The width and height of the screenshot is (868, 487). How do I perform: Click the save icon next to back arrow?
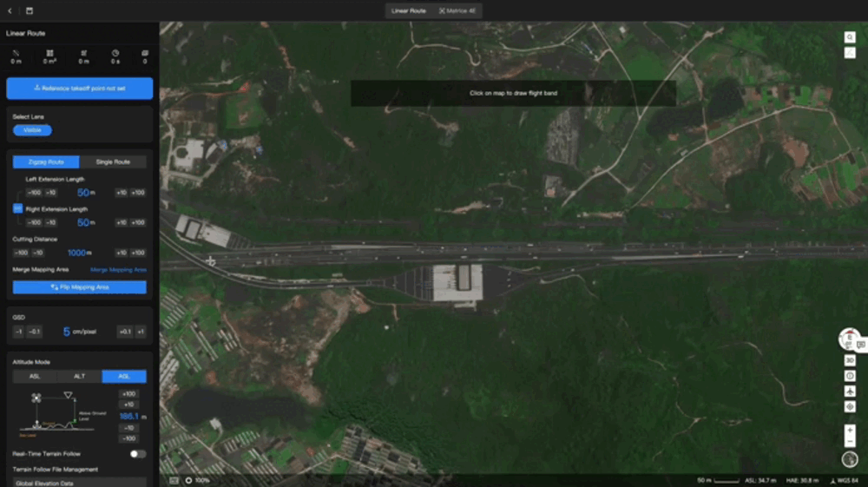pyautogui.click(x=30, y=10)
